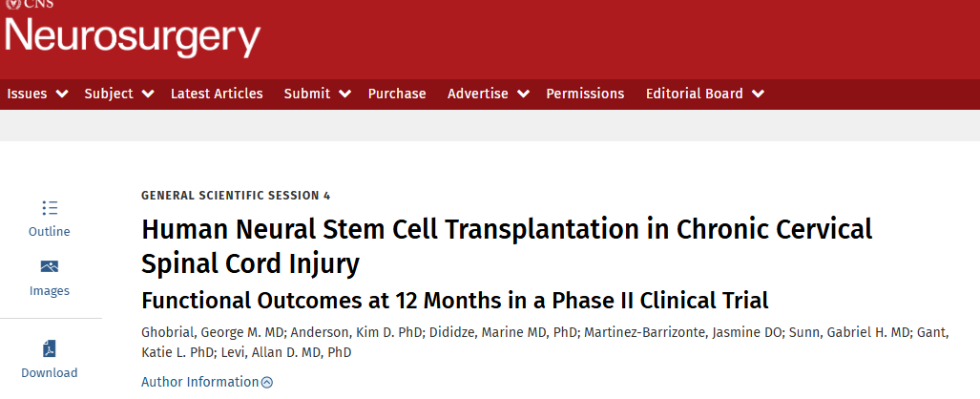Click the Images sidebar label
Viewport: 980px width, 399px height.
50,291
